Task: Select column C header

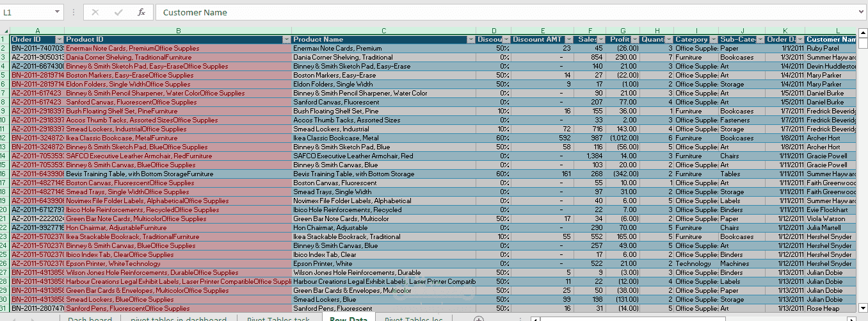Action: (x=383, y=31)
